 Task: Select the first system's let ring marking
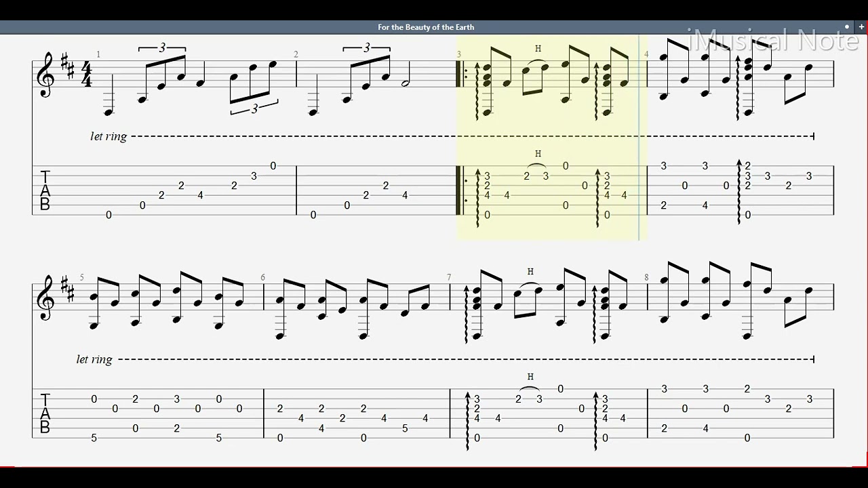click(108, 136)
